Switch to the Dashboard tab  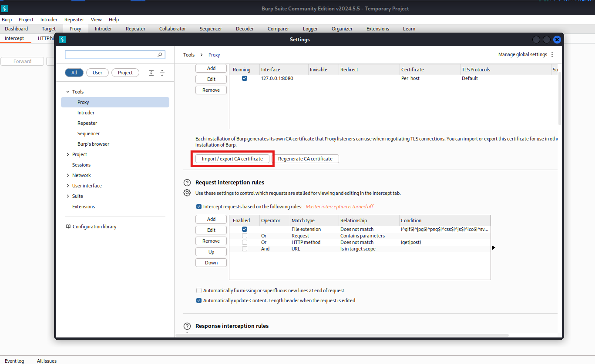click(x=17, y=29)
